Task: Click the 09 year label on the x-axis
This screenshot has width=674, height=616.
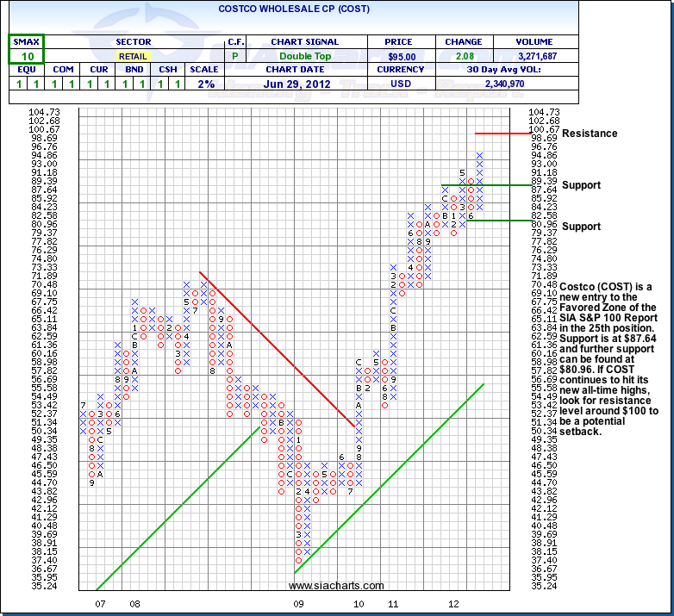Action: click(x=298, y=605)
